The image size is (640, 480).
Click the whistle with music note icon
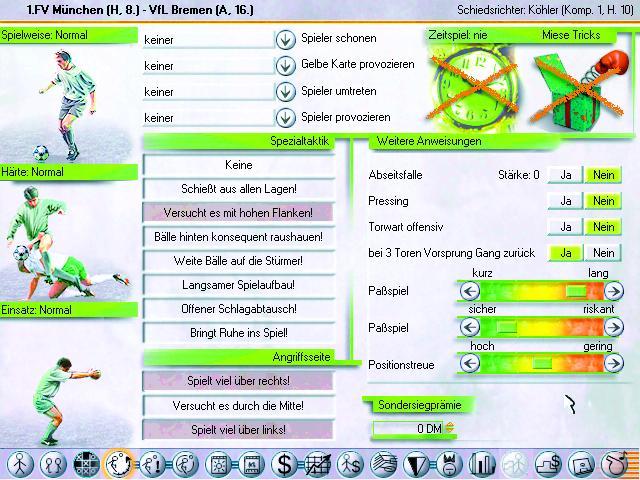pos(614,464)
